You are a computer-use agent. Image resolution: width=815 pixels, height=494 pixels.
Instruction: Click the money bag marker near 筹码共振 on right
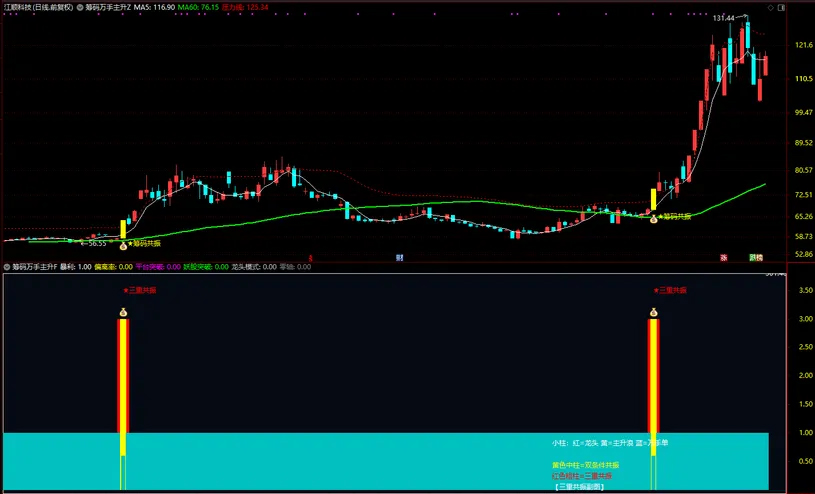coord(654,219)
